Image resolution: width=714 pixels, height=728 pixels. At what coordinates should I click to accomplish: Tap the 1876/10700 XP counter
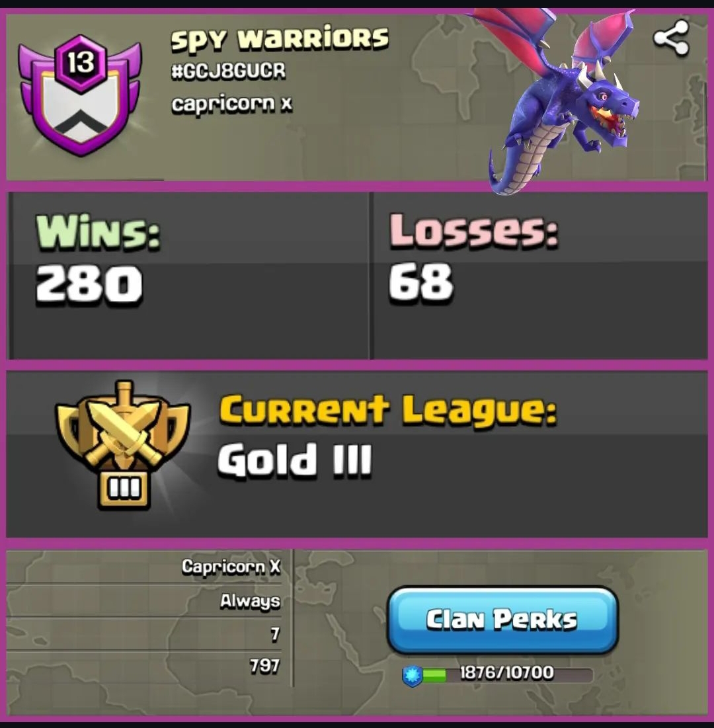[506, 672]
